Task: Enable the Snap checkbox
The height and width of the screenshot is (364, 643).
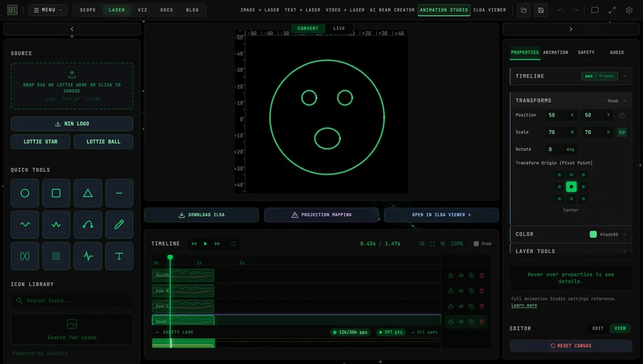Action: coord(476,244)
